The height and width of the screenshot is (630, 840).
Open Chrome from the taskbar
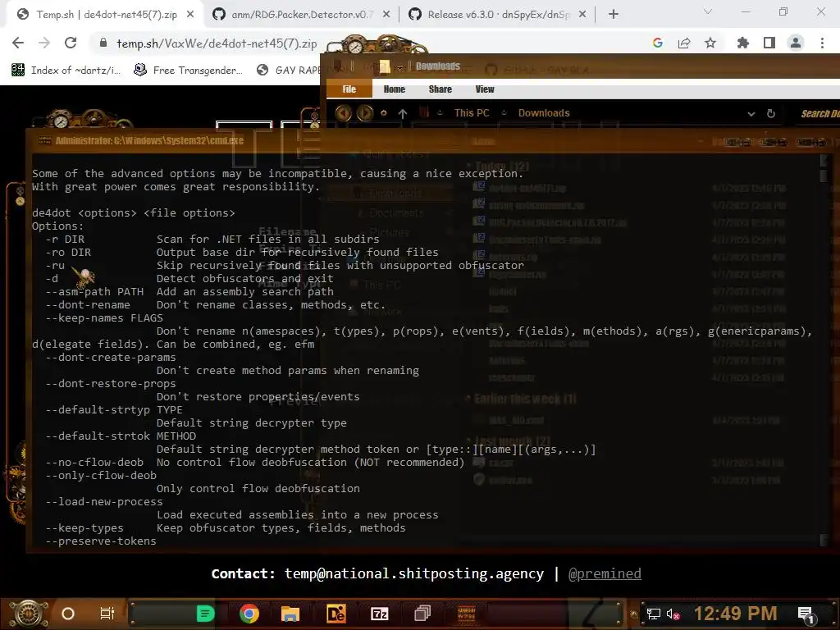[249, 614]
